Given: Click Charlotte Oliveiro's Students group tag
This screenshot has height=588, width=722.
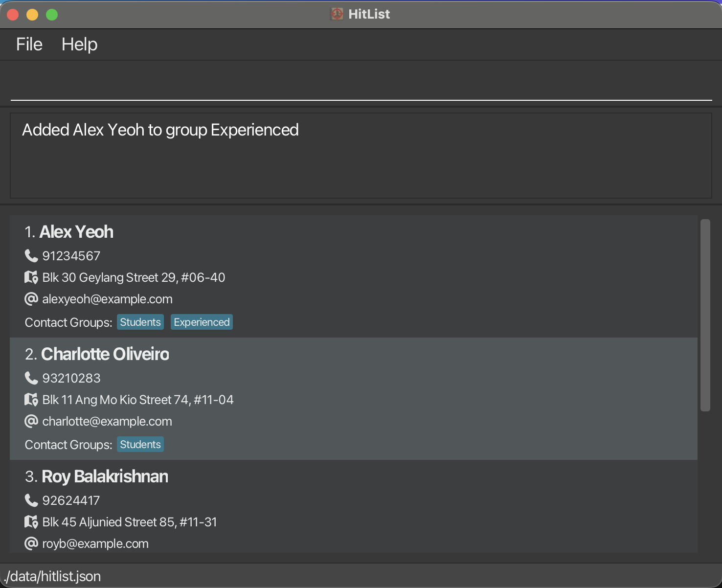Looking at the screenshot, I should coord(140,445).
